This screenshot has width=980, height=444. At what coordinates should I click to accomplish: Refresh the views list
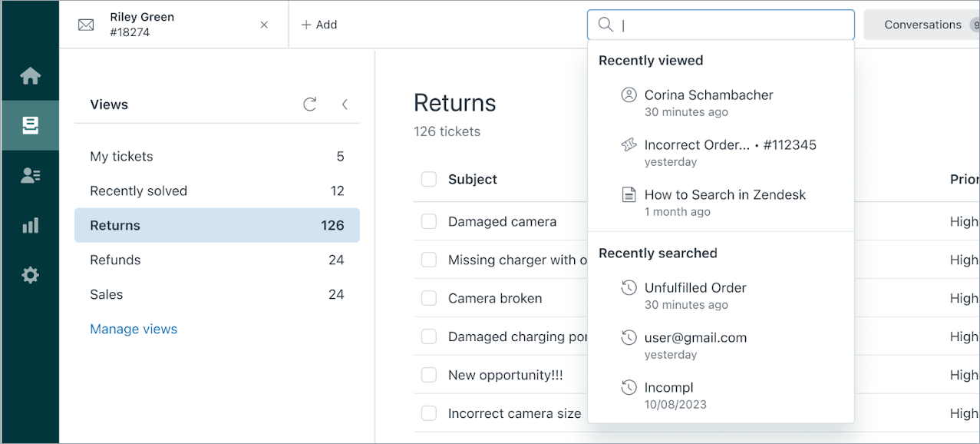(310, 104)
